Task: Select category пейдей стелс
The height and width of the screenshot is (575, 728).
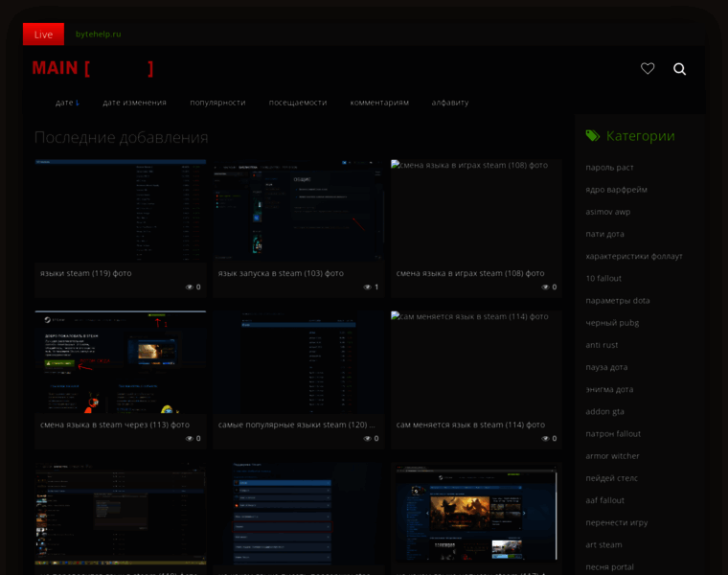Action: coord(611,478)
